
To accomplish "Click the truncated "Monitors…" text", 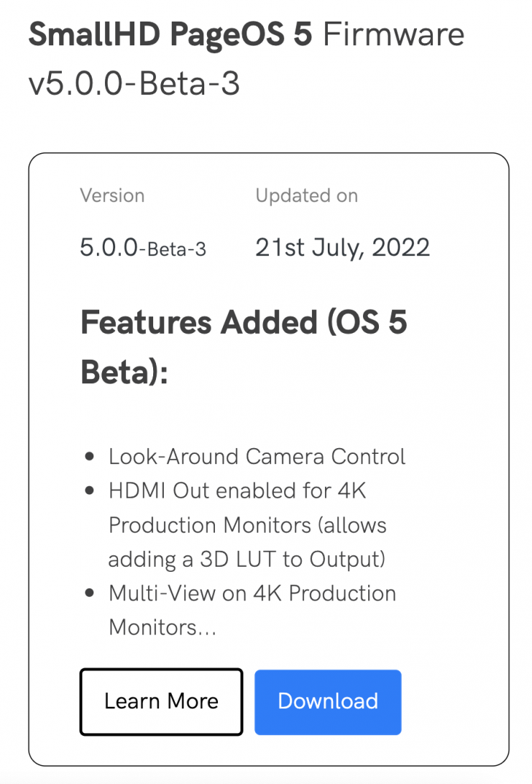I will pos(162,627).
